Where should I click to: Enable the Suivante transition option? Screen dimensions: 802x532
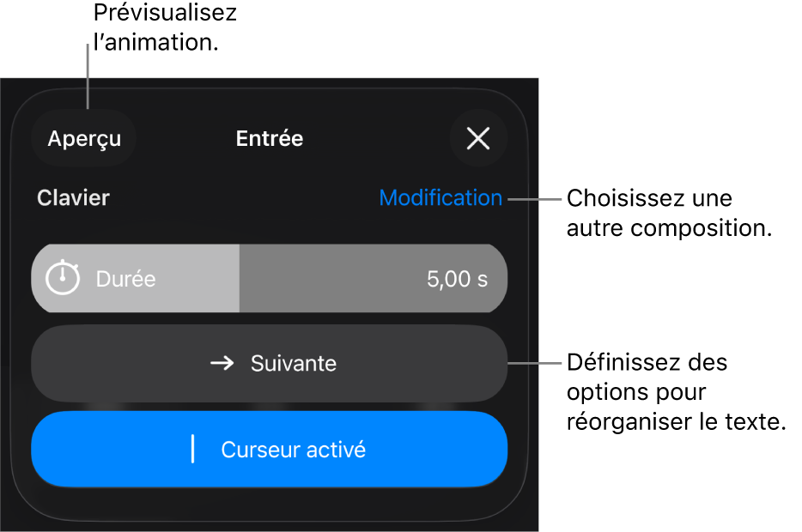click(x=269, y=363)
